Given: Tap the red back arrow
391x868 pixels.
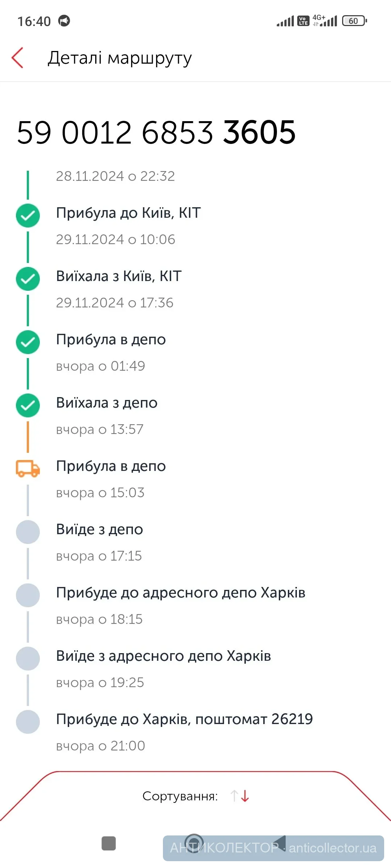Looking at the screenshot, I should 18,58.
